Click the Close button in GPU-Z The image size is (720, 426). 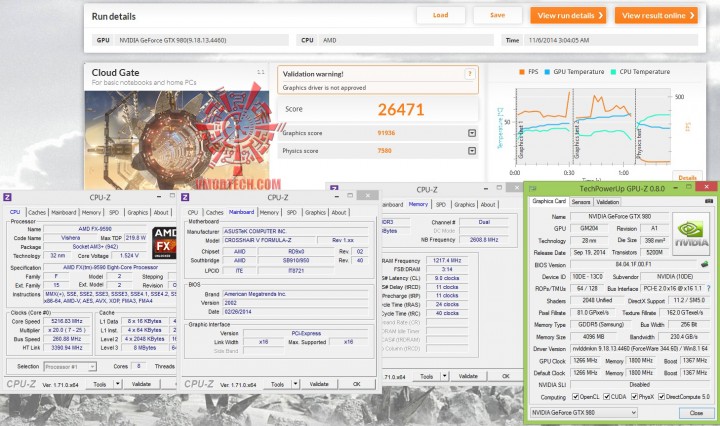pyautogui.click(x=696, y=413)
